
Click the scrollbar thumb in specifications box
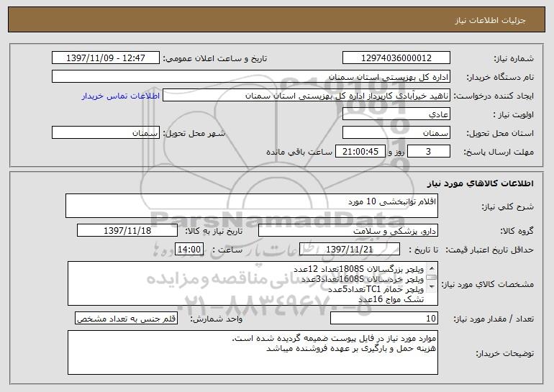point(432,278)
